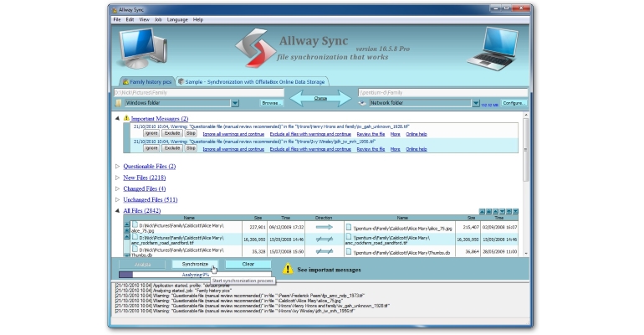Open the Changed Files (4) link
The height and width of the screenshot is (335, 644).
click(x=145, y=188)
